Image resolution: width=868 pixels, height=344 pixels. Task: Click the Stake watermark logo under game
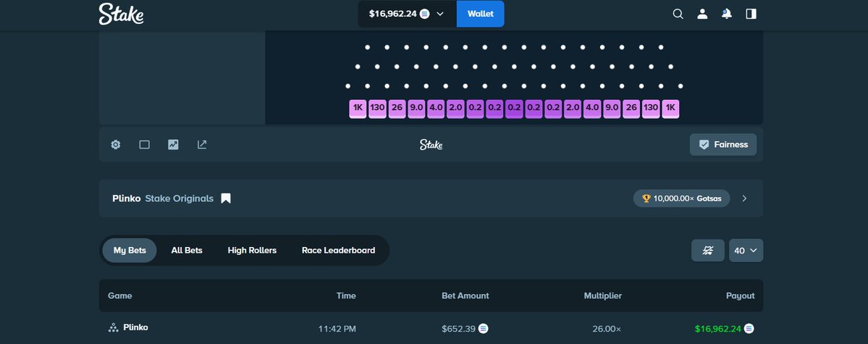pos(431,145)
